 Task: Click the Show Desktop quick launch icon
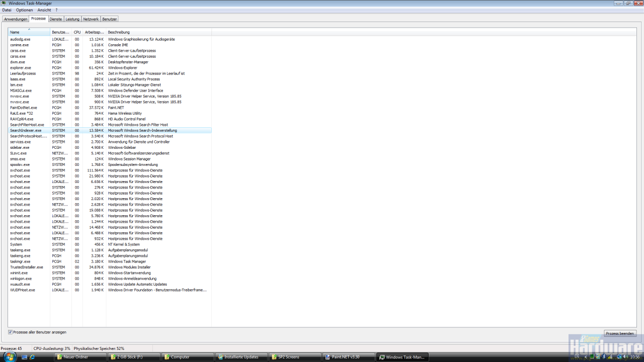click(24, 357)
